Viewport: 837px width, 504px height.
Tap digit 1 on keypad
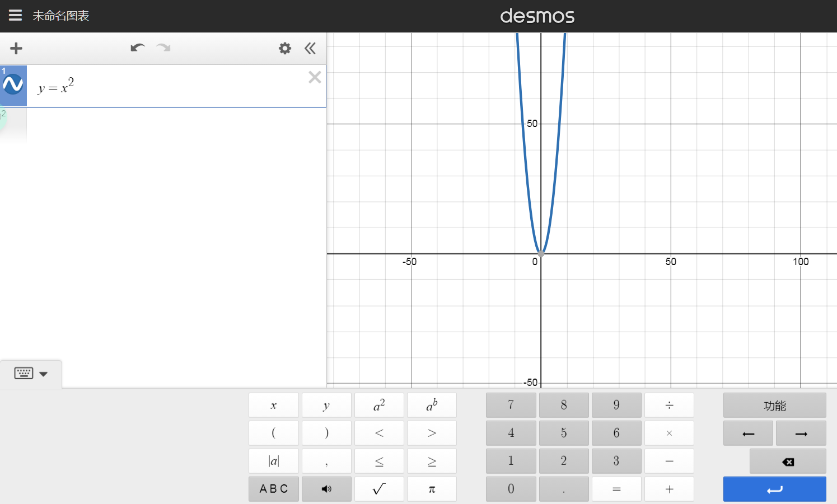pos(511,461)
